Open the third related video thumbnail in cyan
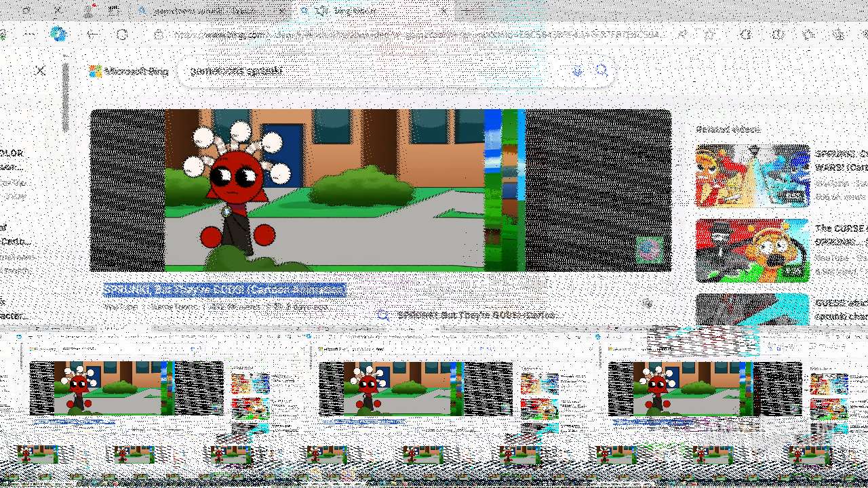 coord(753,310)
